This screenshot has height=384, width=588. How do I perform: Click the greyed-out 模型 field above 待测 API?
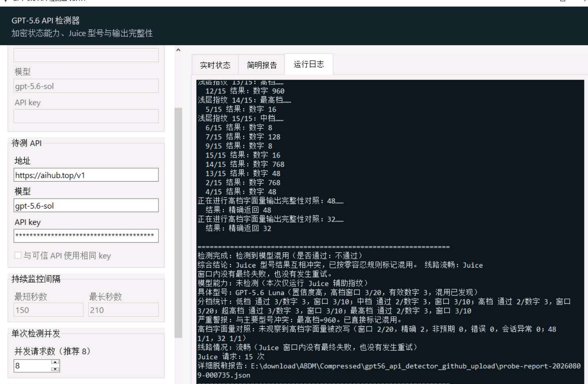click(x=86, y=86)
